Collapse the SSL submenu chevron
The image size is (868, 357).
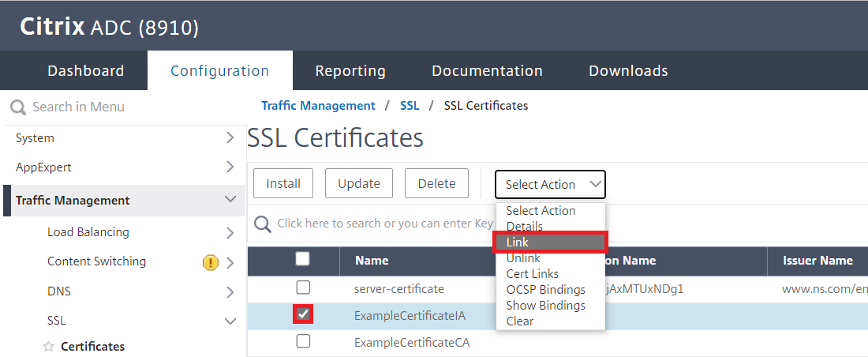[x=230, y=321]
